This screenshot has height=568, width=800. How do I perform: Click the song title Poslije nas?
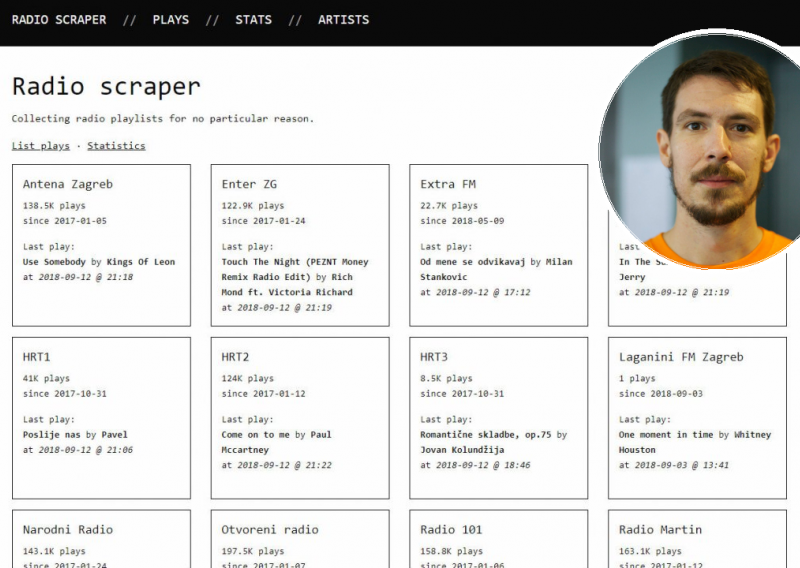point(52,435)
